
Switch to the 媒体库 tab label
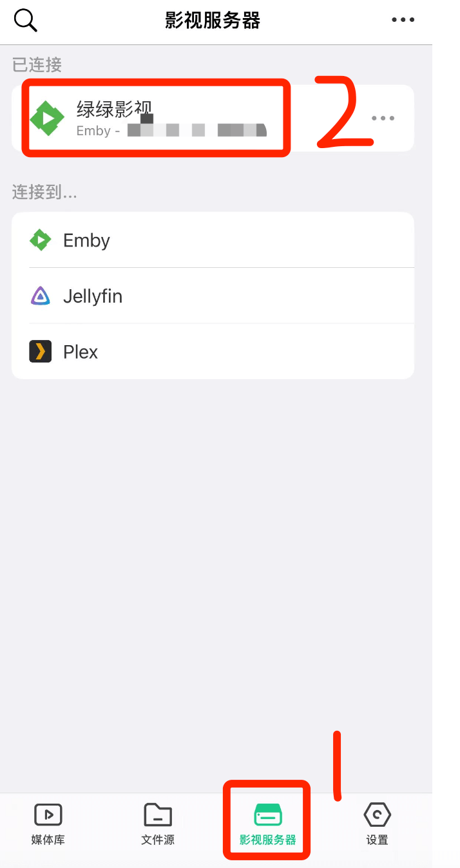click(x=48, y=840)
